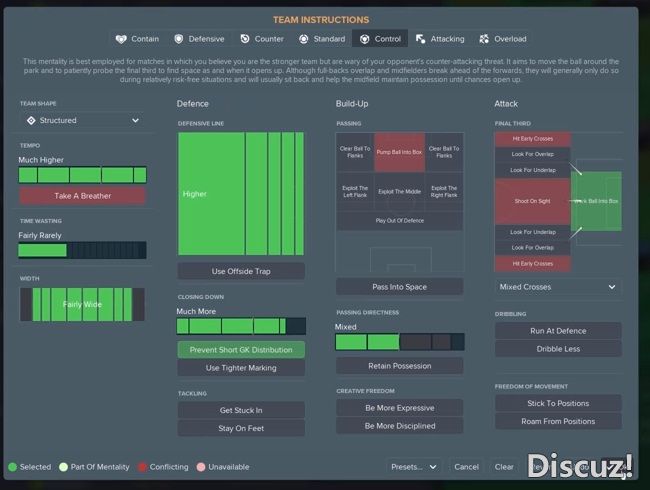
Task: Click the top Look For Overlap option
Action: point(533,154)
